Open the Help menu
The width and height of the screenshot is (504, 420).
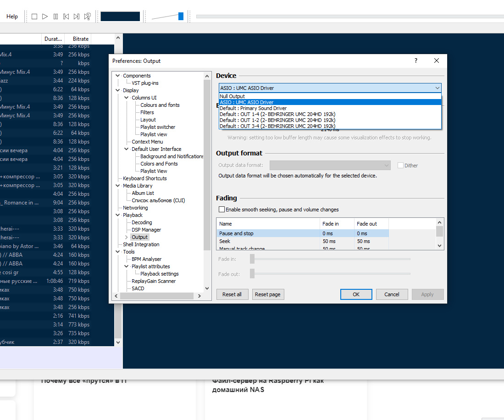pos(12,17)
